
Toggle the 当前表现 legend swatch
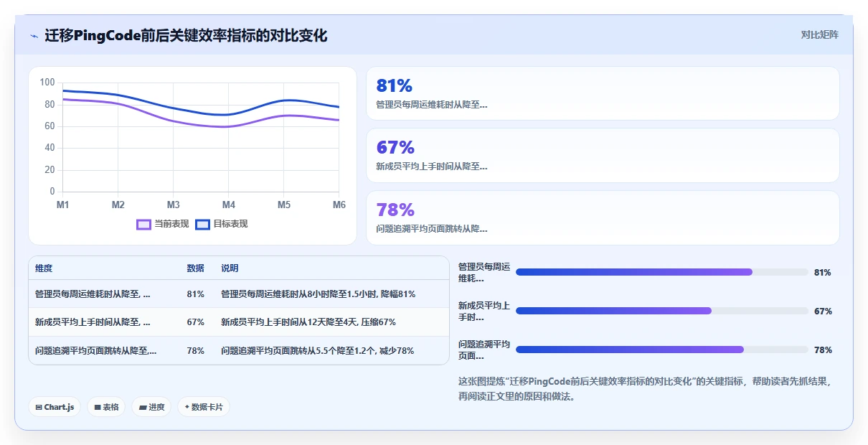[143, 224]
